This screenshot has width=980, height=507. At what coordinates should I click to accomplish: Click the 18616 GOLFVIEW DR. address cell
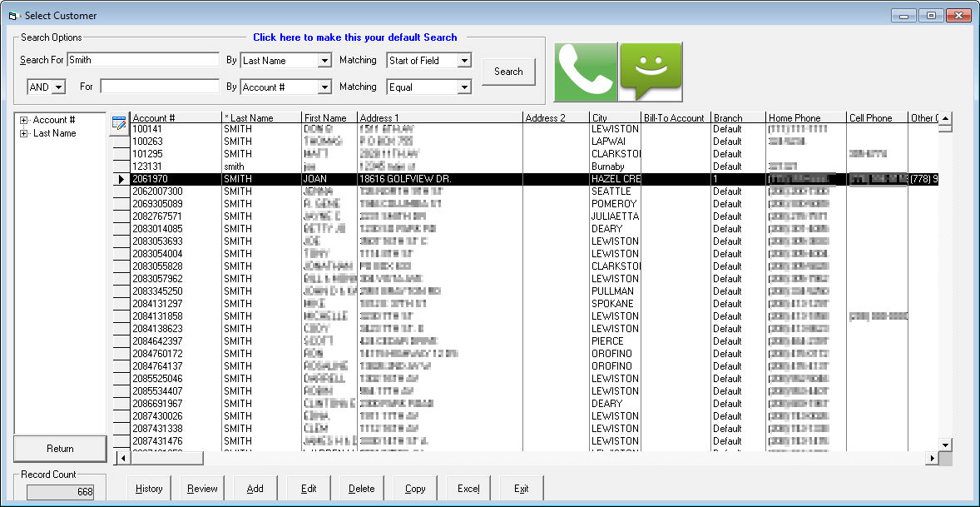click(440, 179)
